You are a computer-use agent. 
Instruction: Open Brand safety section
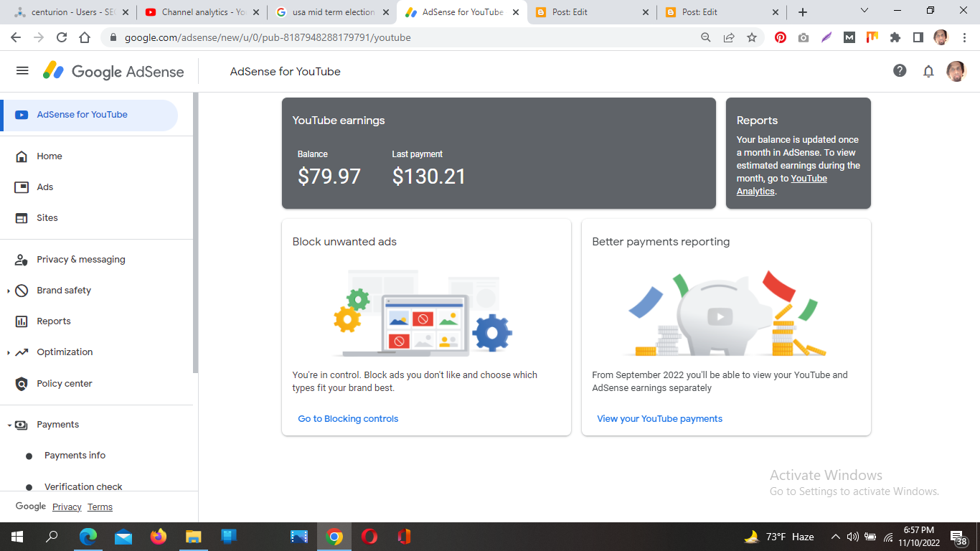[64, 291]
